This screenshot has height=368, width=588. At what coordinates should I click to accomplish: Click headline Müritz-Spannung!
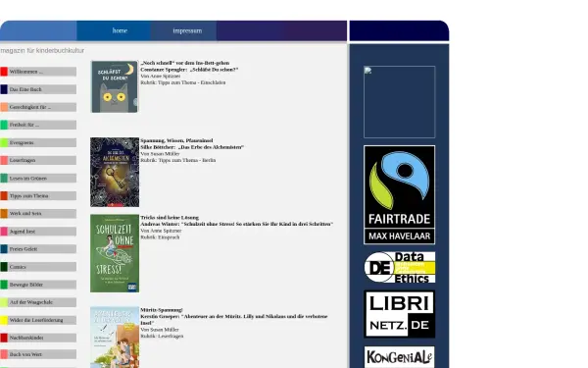point(162,310)
